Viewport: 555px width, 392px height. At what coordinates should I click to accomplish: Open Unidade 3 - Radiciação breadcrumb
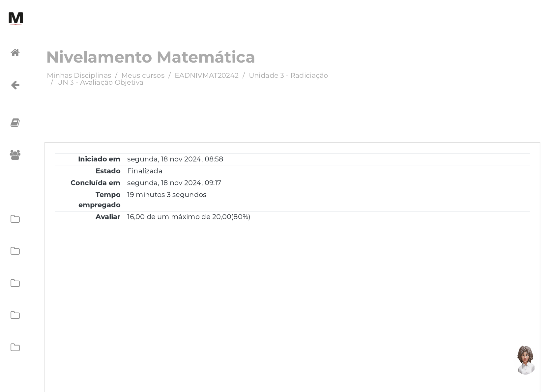tap(288, 75)
